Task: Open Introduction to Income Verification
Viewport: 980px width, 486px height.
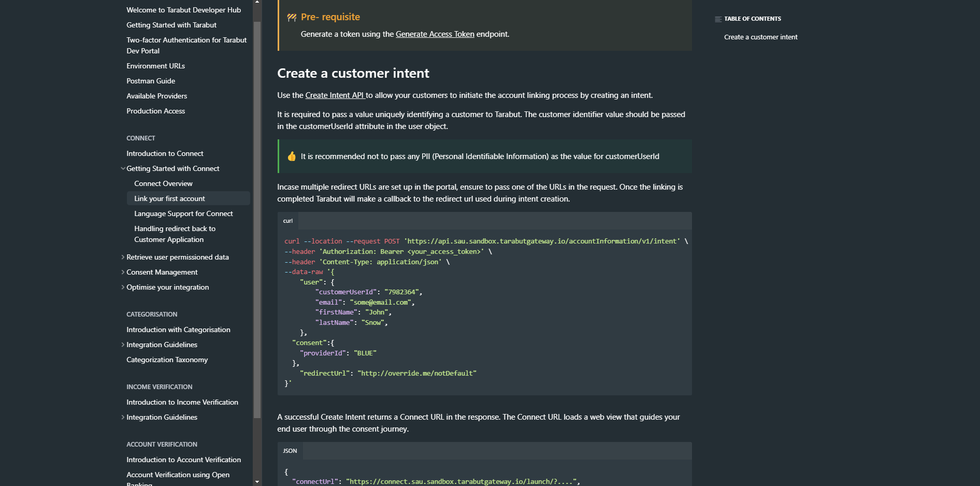Action: 182,402
